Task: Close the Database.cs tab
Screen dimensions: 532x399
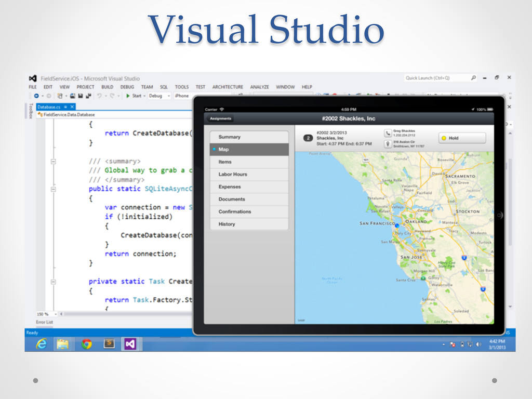Action: pyautogui.click(x=72, y=107)
